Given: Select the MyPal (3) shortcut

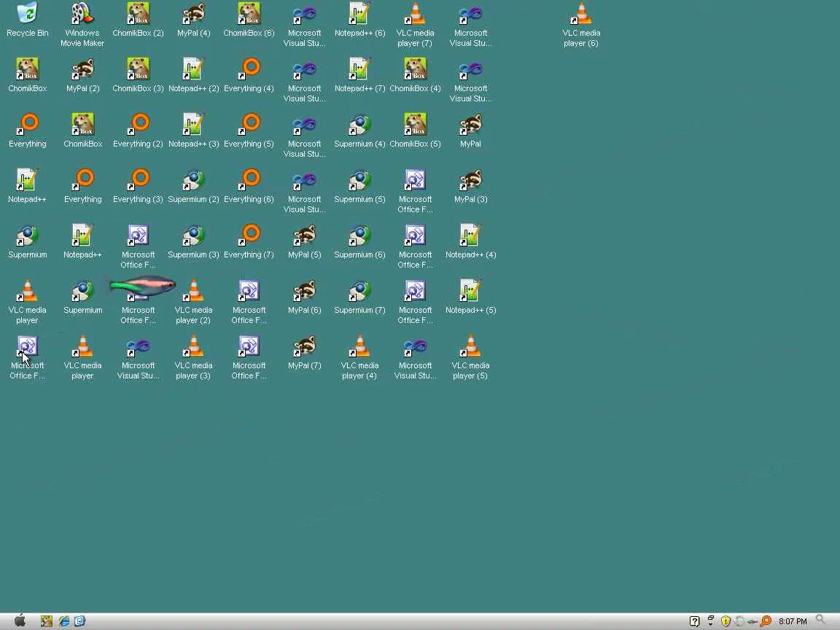Looking at the screenshot, I should tap(470, 187).
